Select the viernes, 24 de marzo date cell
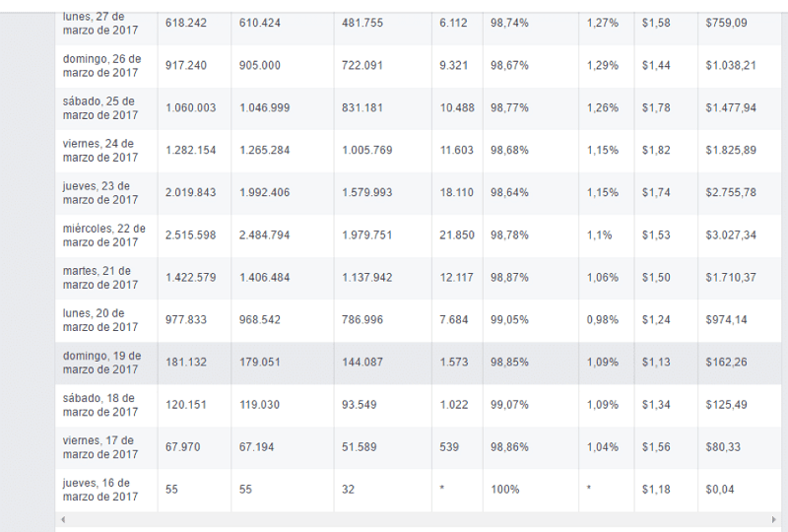This screenshot has width=788, height=532. 100,150
